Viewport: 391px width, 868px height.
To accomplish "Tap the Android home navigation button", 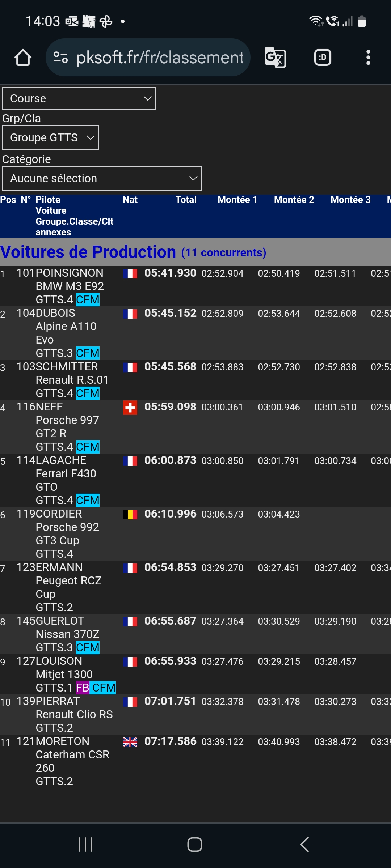I will point(195,844).
